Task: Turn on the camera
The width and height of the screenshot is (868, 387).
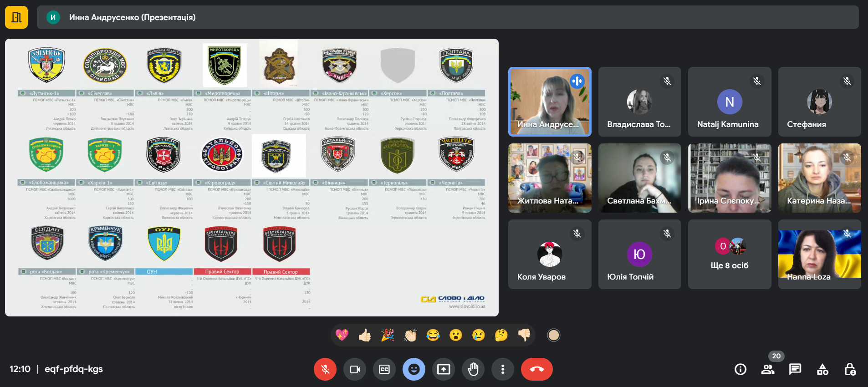Action: 355,369
